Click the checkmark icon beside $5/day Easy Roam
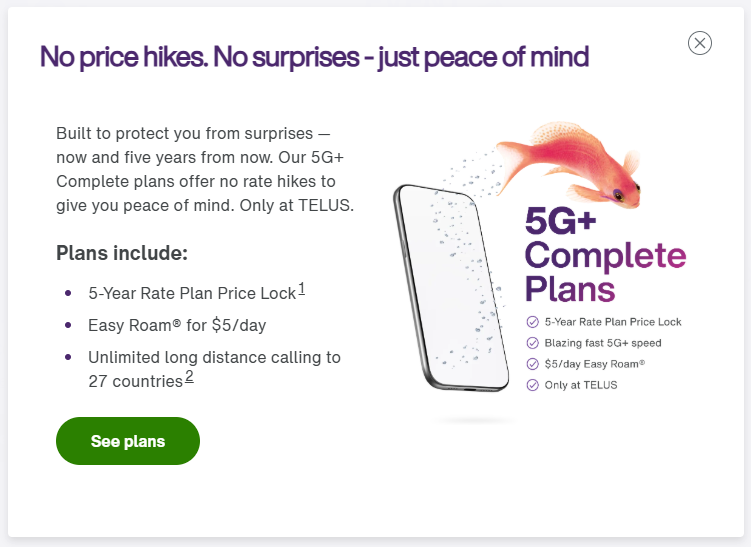Image resolution: width=751 pixels, height=547 pixels. tap(533, 364)
